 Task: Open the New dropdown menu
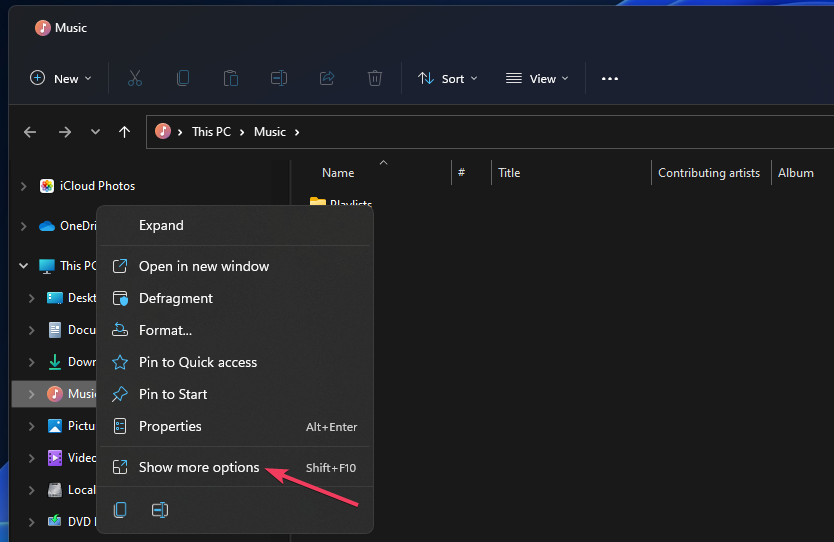[x=61, y=79]
